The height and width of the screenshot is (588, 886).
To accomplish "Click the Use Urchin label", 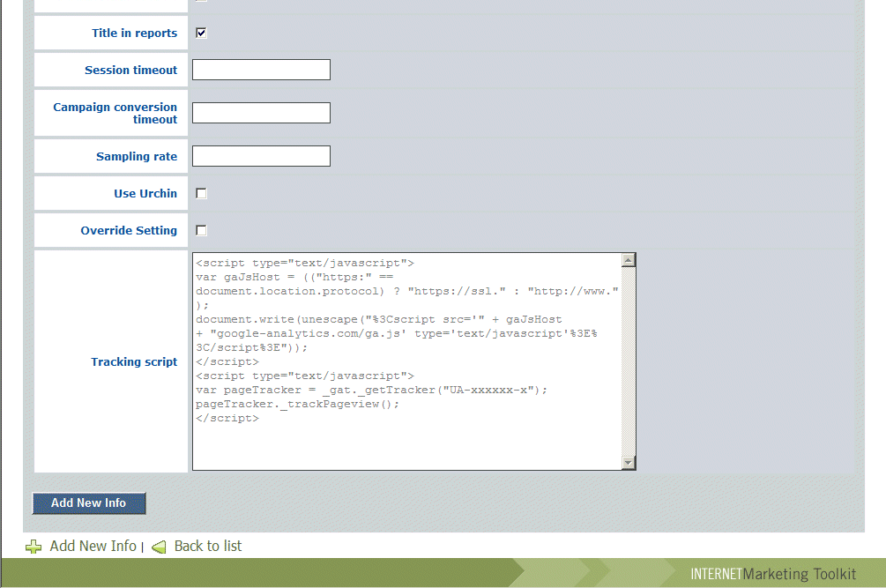I will 145,193.
